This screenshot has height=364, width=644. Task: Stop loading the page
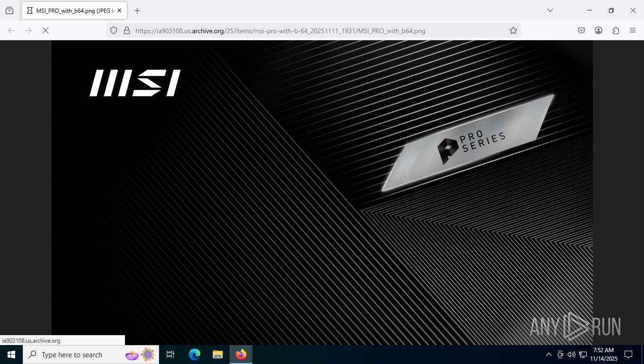point(45,30)
